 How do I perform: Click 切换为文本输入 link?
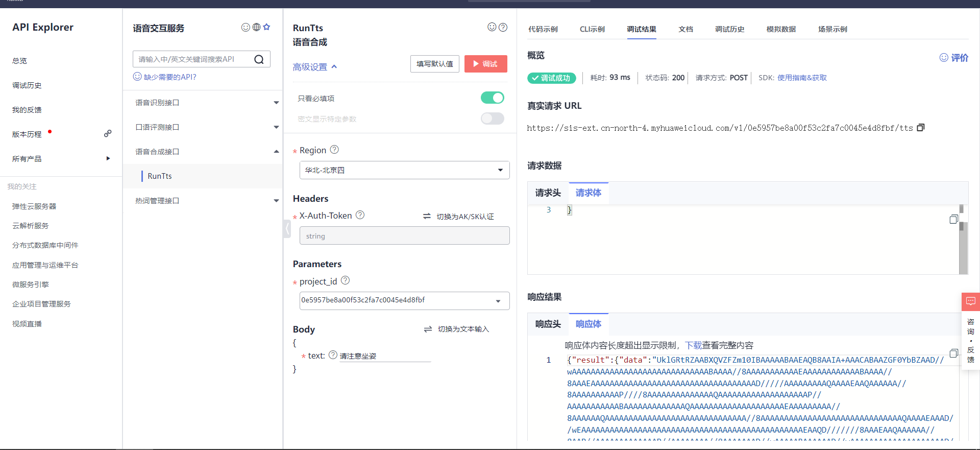point(457,329)
